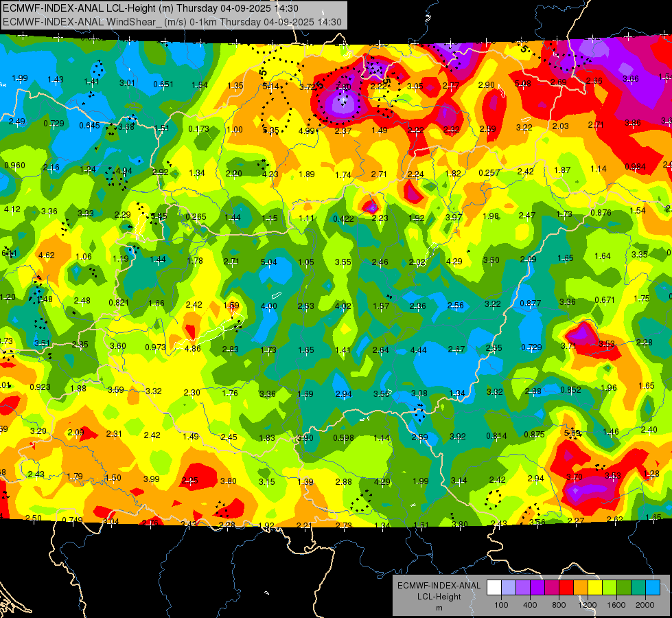The width and height of the screenshot is (672, 618).
Task: Click the legend tick label 100
Action: pos(501,605)
